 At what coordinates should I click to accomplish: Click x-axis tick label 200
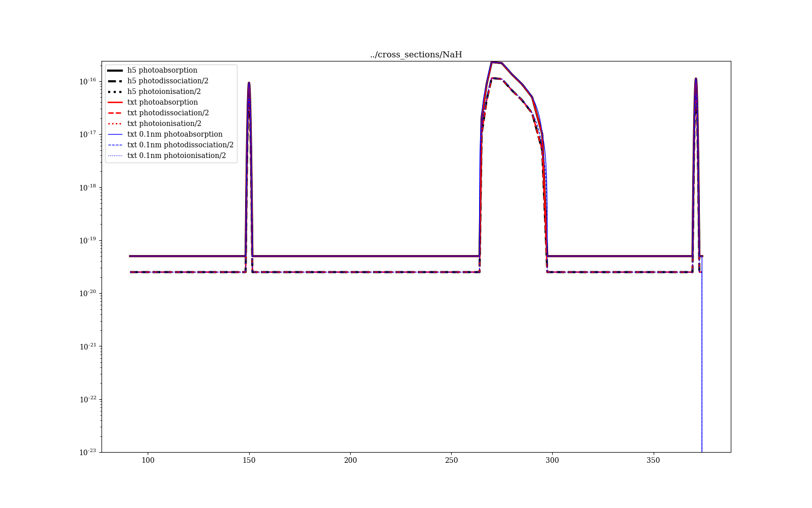[350, 460]
